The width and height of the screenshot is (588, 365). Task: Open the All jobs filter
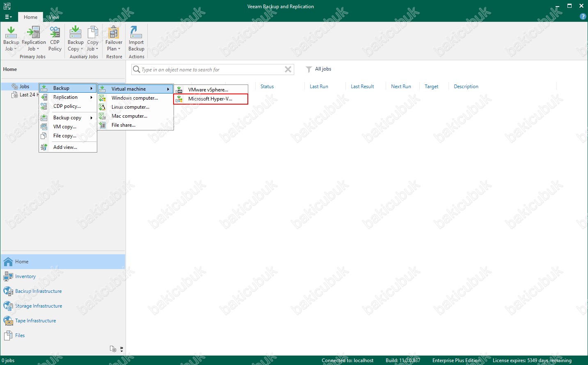pyautogui.click(x=318, y=69)
